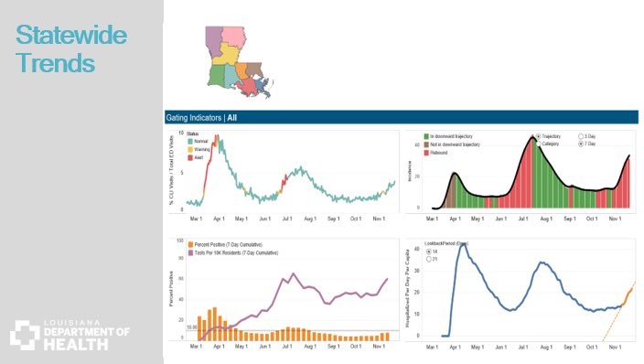The image size is (644, 364).
Task: Click the Louisiana Department of Health logo
Action: click(x=70, y=336)
